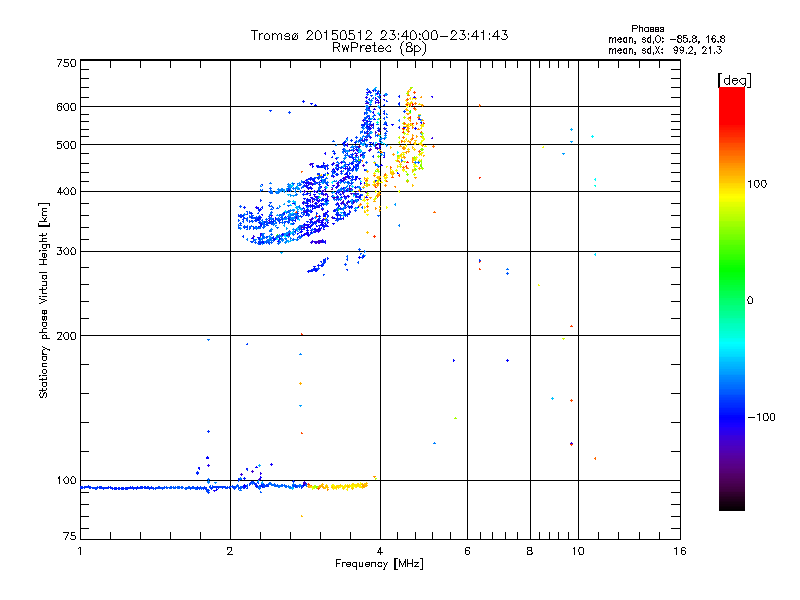800x600 pixels.
Task: Click the y-axis tick label '100'
Action: click(66, 481)
